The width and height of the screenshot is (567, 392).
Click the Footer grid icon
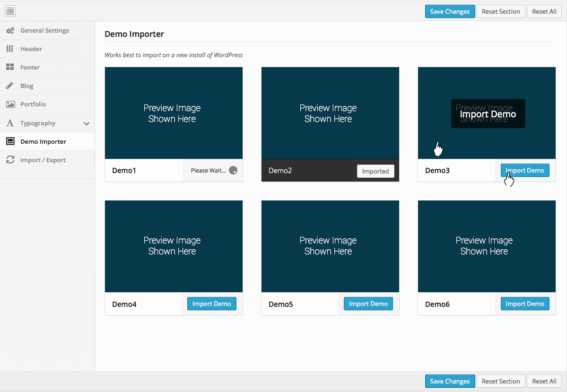(x=10, y=67)
